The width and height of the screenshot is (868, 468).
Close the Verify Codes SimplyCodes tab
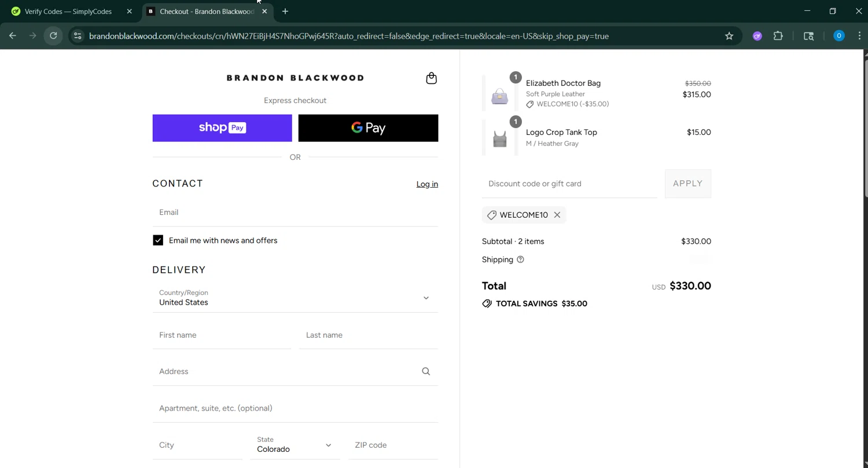[129, 11]
